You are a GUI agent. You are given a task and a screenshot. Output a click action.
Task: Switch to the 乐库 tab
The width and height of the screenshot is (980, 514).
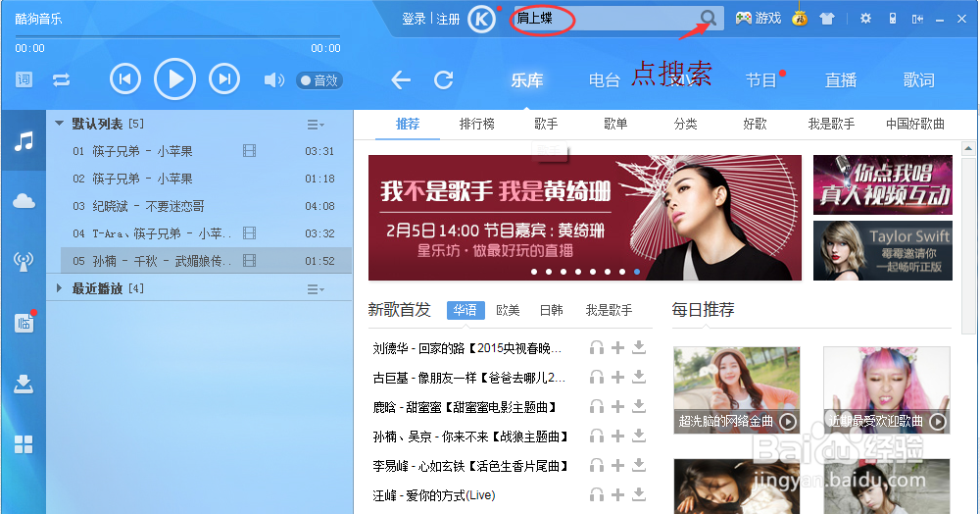click(527, 80)
